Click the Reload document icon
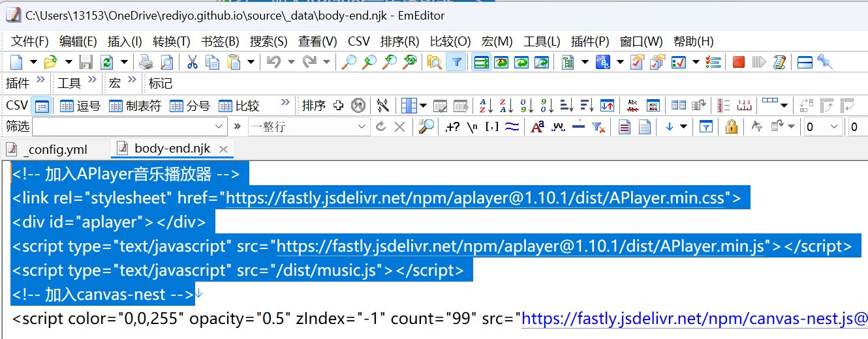Screen dimensions: 868x339 pos(106,62)
